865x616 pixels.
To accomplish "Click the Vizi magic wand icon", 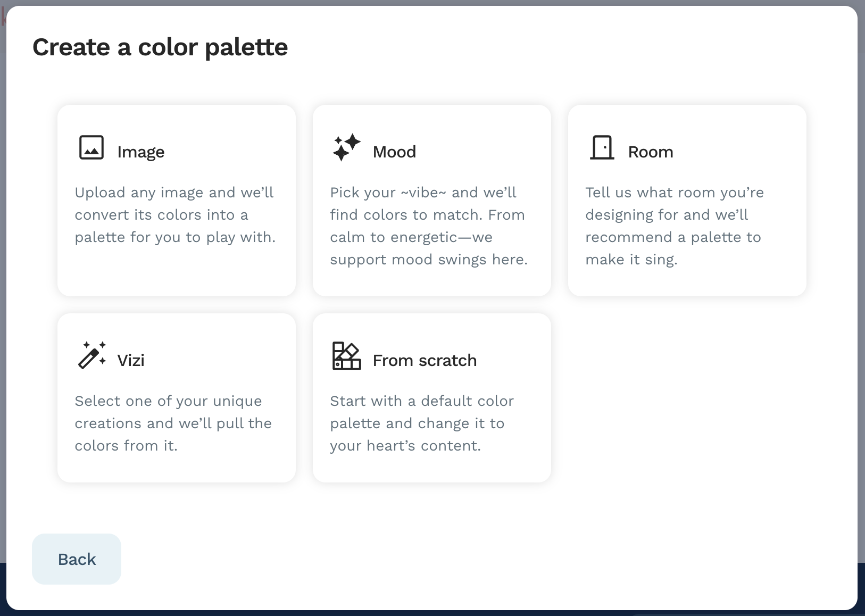I will [92, 355].
